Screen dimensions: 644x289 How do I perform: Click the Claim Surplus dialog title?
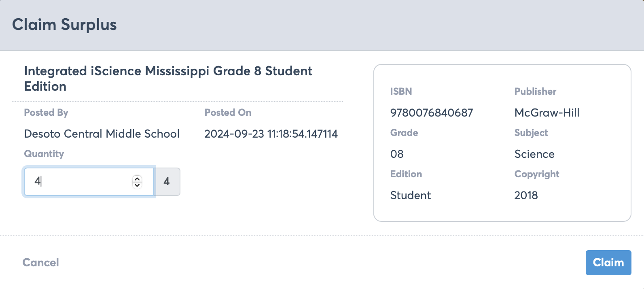(x=64, y=25)
